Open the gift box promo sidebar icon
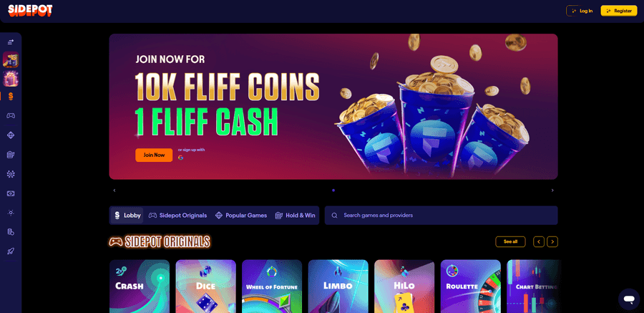The image size is (644, 313). point(11,79)
